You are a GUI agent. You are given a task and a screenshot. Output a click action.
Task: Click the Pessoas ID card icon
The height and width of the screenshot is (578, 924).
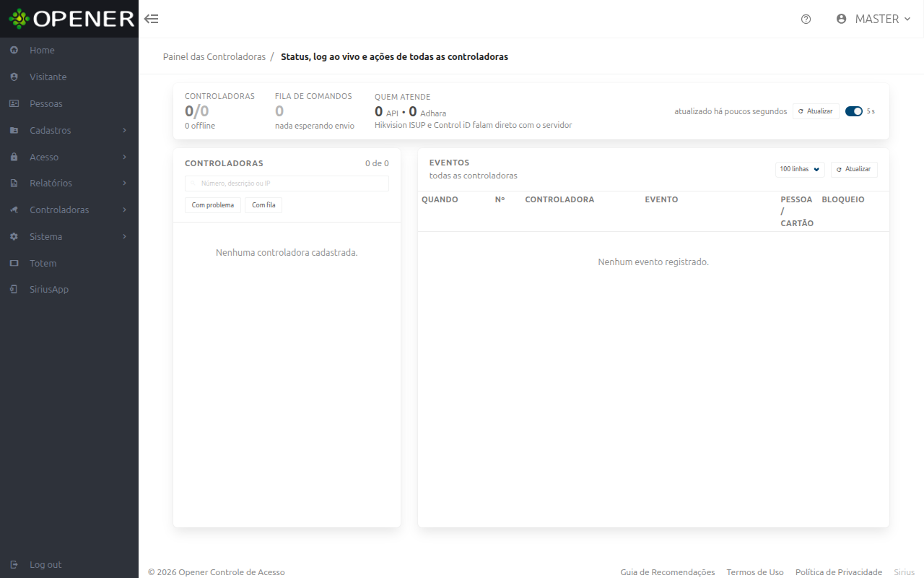(14, 104)
